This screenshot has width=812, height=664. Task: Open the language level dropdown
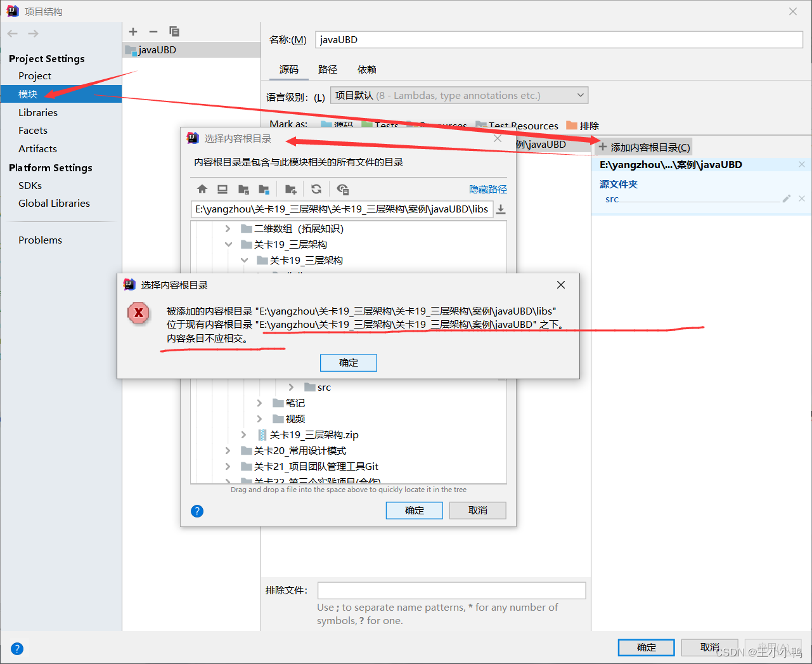[x=460, y=96]
